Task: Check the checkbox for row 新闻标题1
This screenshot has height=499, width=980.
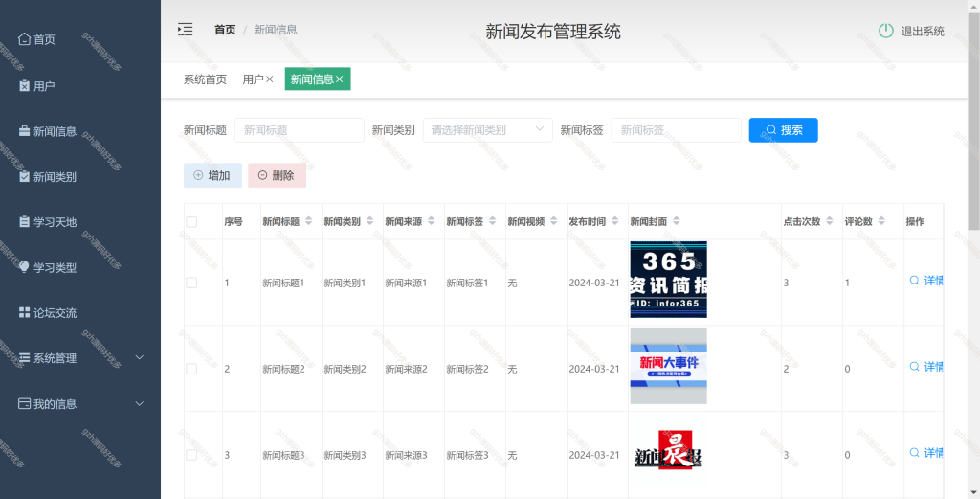Action: [x=191, y=283]
